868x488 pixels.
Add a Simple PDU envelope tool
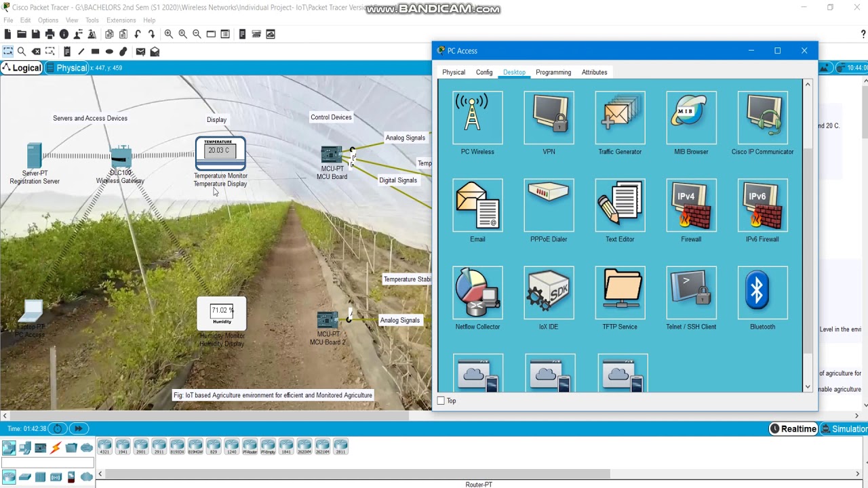(x=140, y=52)
